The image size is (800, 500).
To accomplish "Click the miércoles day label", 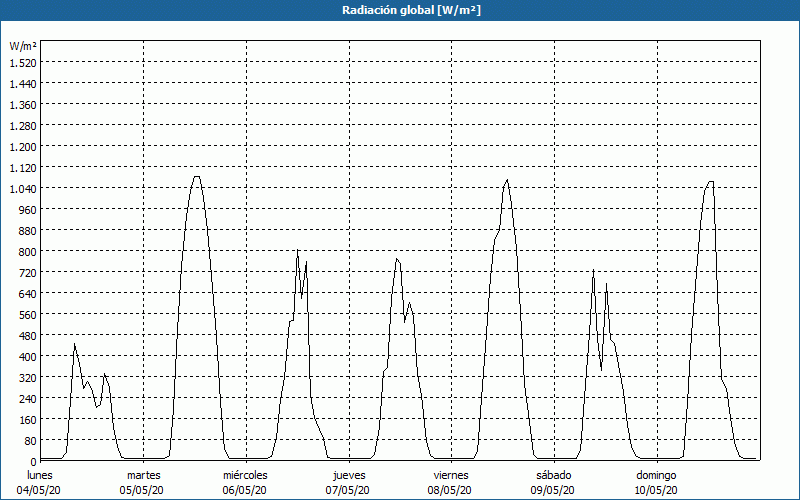I will click(245, 476).
